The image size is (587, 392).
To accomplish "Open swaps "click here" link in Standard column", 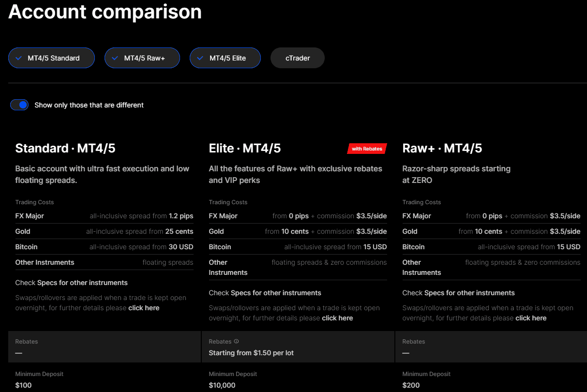I will pyautogui.click(x=144, y=308).
